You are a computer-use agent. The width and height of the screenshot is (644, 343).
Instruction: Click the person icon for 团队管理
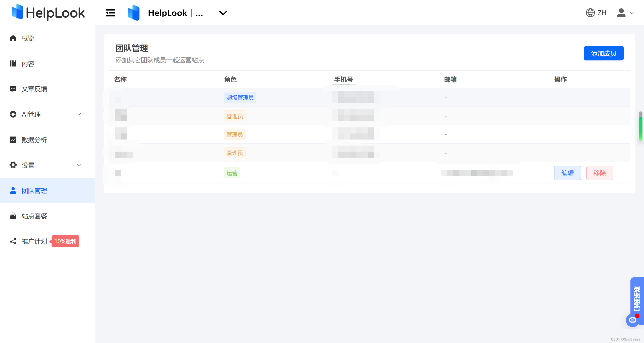pos(13,190)
